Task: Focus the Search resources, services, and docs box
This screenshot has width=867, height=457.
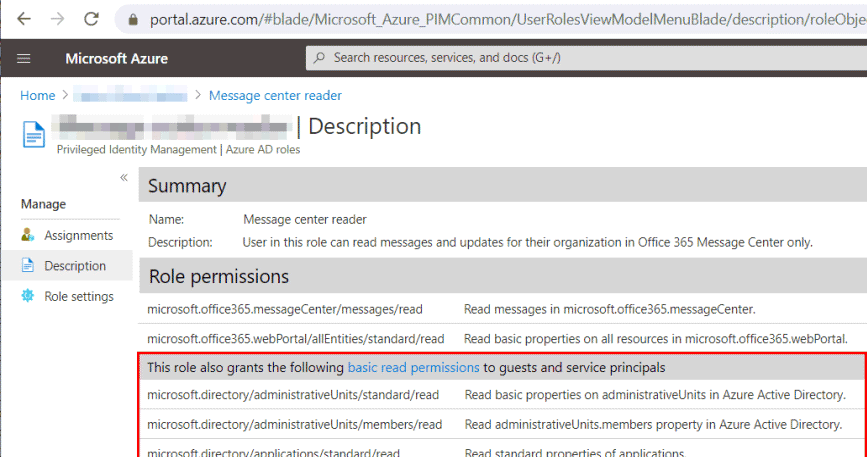Action: (586, 58)
